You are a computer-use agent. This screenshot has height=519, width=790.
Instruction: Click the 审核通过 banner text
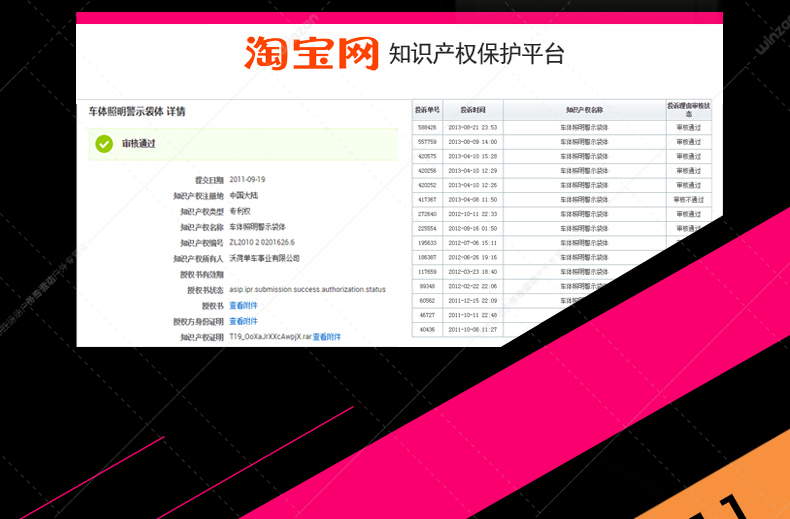[139, 144]
